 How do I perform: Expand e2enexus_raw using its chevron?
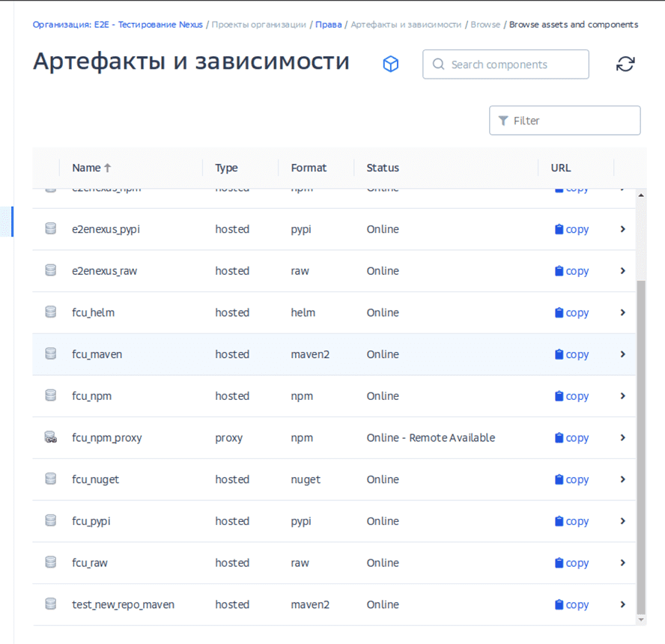[x=622, y=271]
